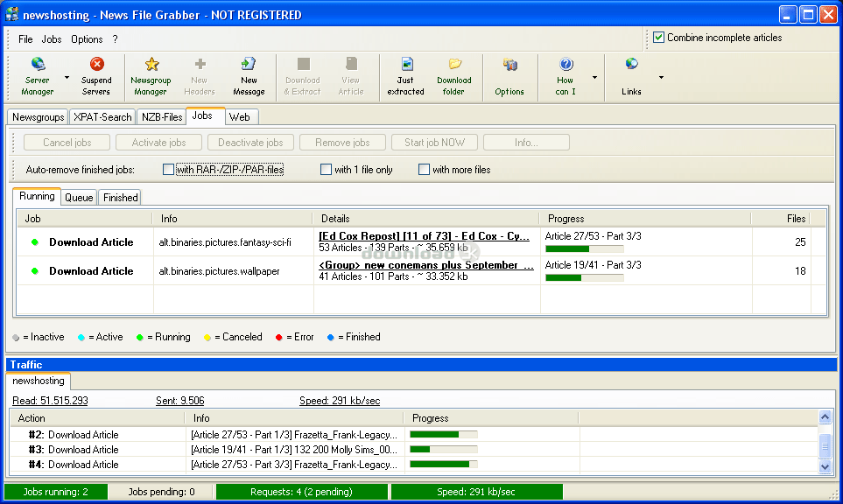Click the cyan Active legend dot

[x=81, y=338]
